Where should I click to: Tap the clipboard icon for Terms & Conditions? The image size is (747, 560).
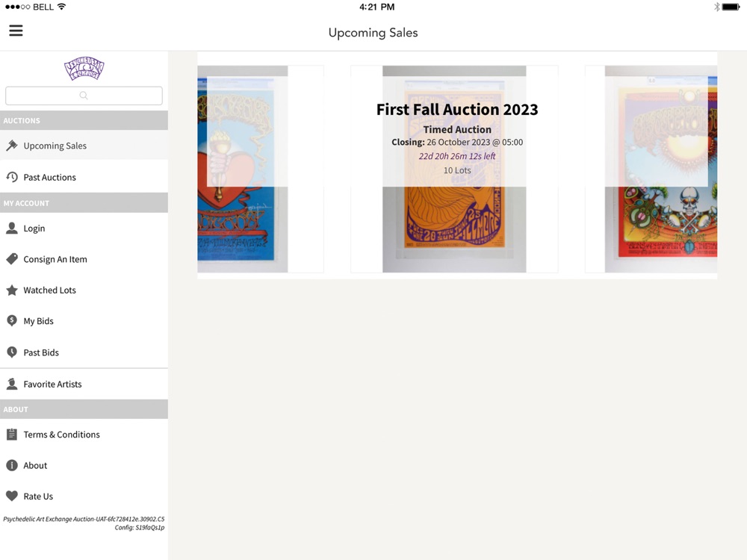click(12, 435)
